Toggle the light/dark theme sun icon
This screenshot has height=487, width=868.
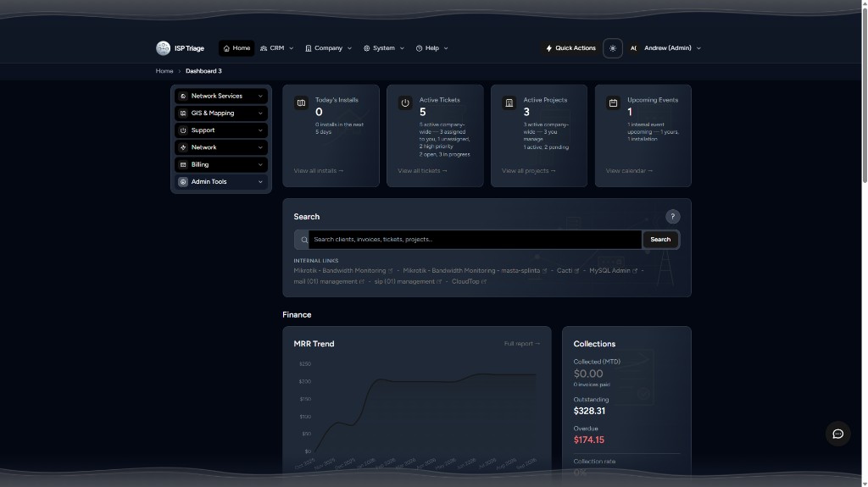click(612, 48)
